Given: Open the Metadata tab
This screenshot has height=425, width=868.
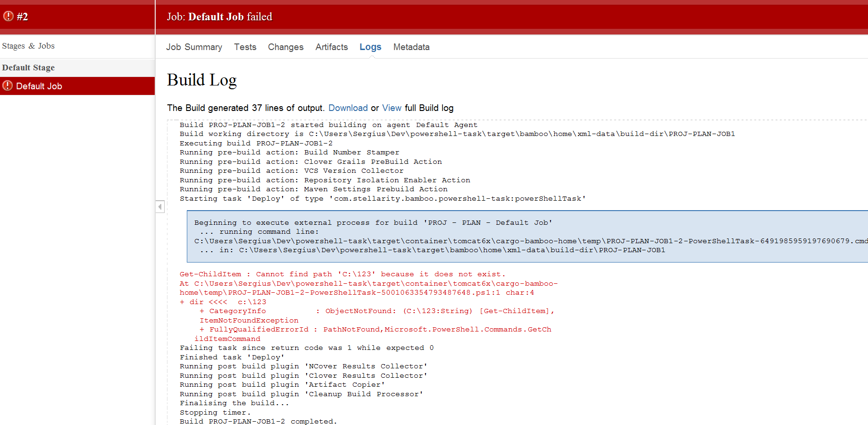Looking at the screenshot, I should 411,47.
